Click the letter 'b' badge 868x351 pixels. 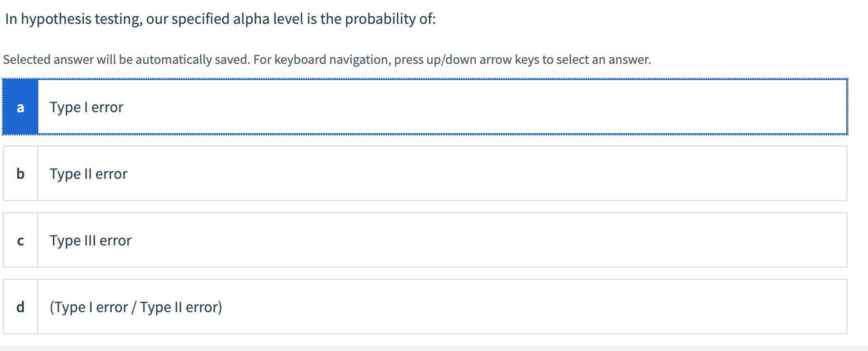coord(21,173)
